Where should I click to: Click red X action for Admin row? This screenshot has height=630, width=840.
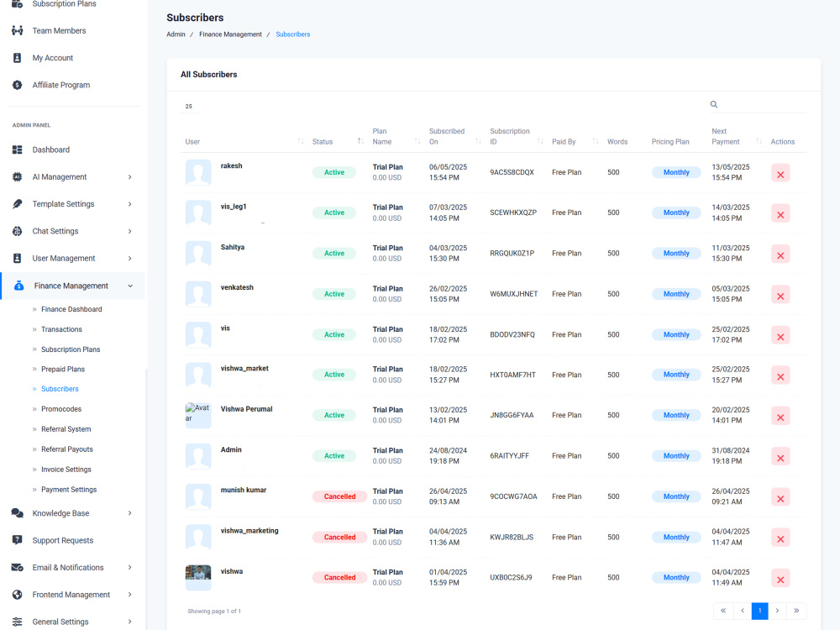coord(780,457)
